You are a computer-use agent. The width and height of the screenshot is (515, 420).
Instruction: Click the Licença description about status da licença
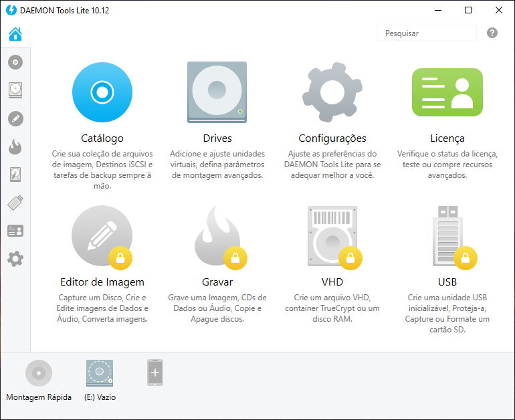click(x=447, y=165)
